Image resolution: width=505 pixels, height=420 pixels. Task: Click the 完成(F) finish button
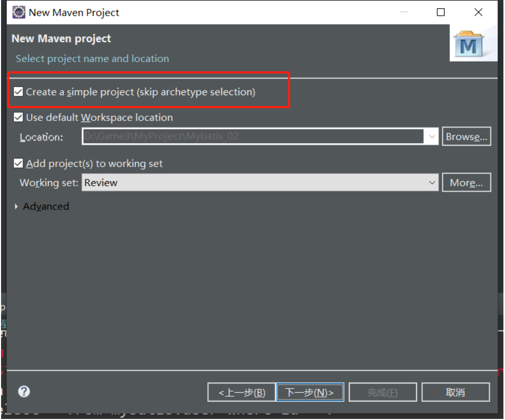click(382, 392)
